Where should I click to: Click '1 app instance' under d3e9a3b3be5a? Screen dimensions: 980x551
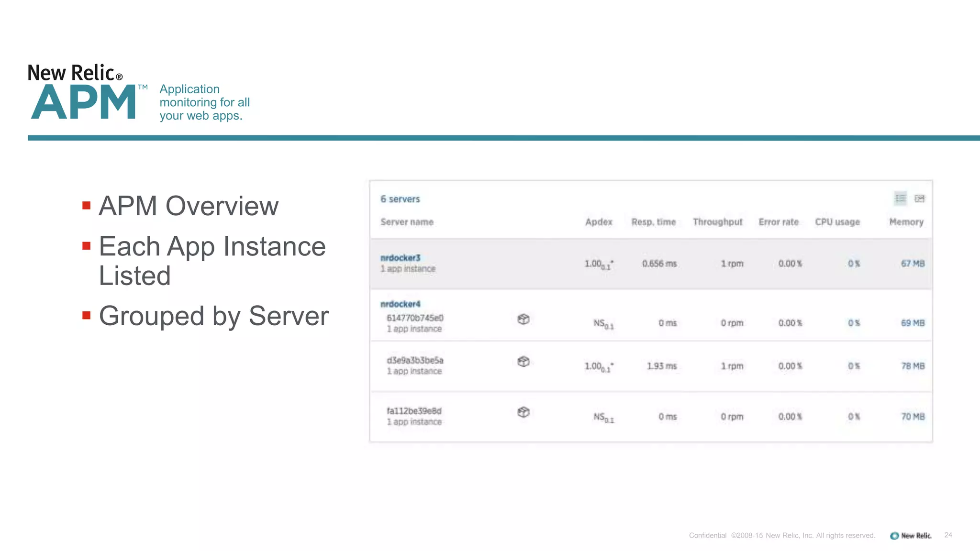click(414, 371)
